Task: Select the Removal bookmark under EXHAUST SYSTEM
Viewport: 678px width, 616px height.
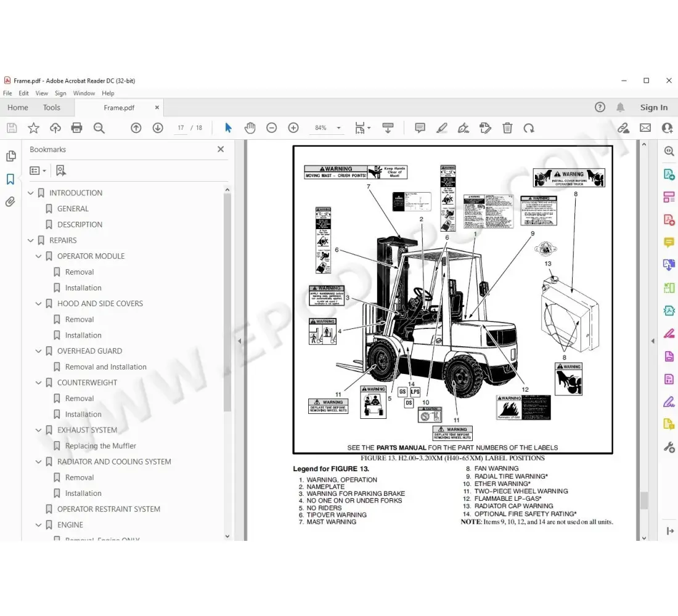Action: tap(99, 445)
